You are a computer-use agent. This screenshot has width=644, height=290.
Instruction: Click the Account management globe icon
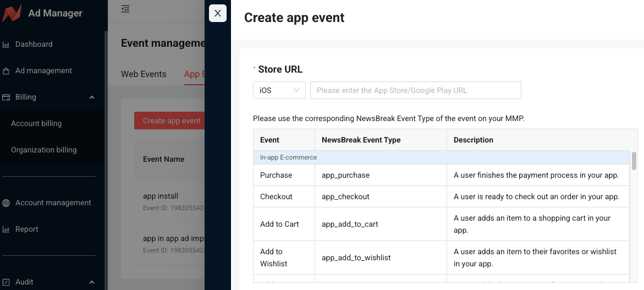[x=6, y=203]
